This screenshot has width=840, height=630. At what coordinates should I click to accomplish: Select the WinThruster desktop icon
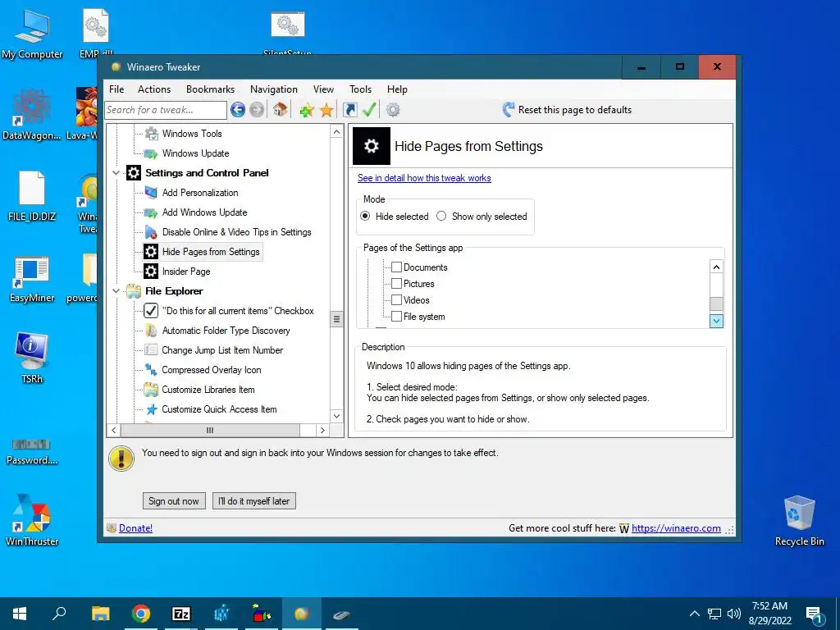point(32,519)
